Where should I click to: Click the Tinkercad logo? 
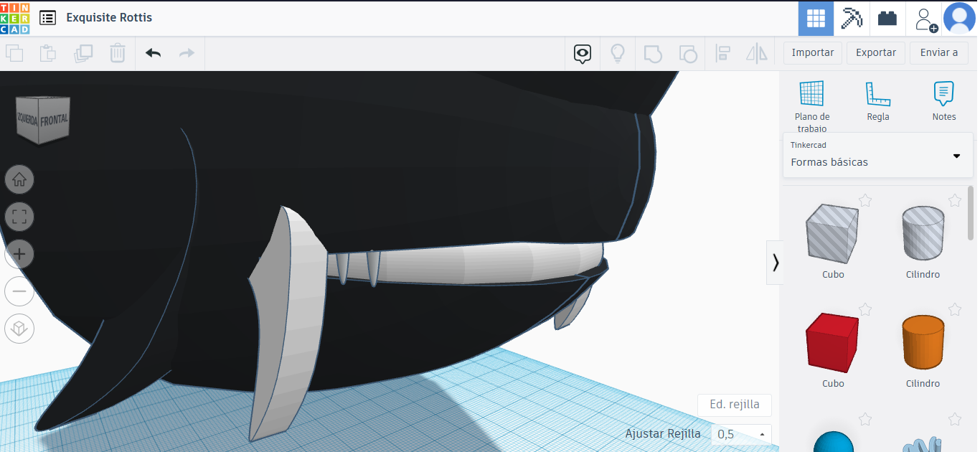(x=14, y=18)
